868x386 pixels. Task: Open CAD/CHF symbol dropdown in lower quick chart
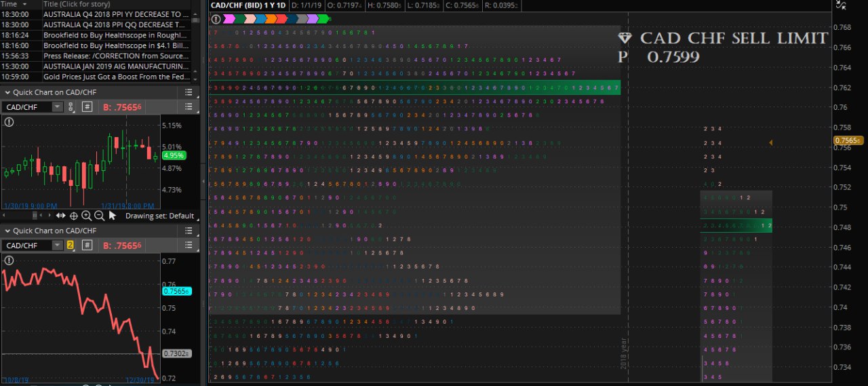pyautogui.click(x=57, y=245)
